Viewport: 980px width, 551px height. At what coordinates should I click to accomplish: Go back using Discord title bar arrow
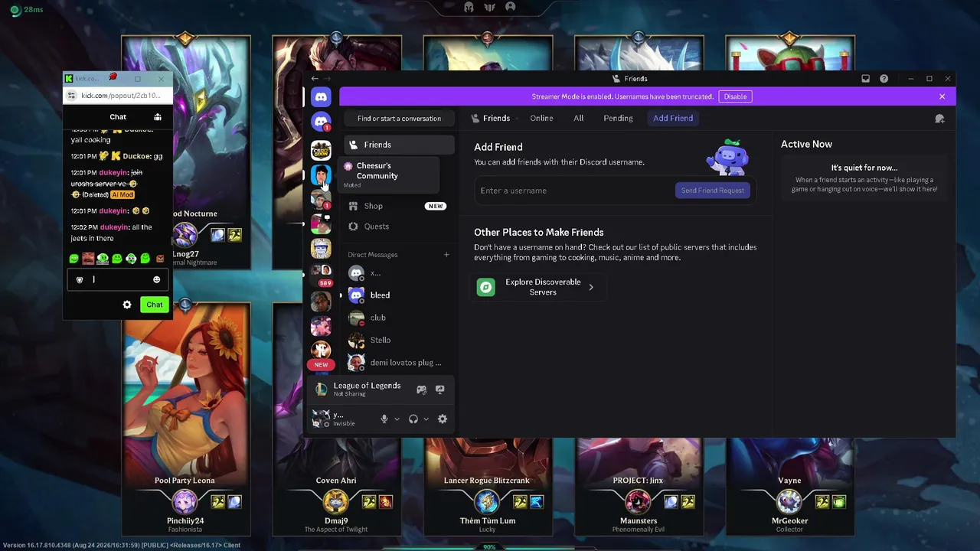tap(315, 79)
